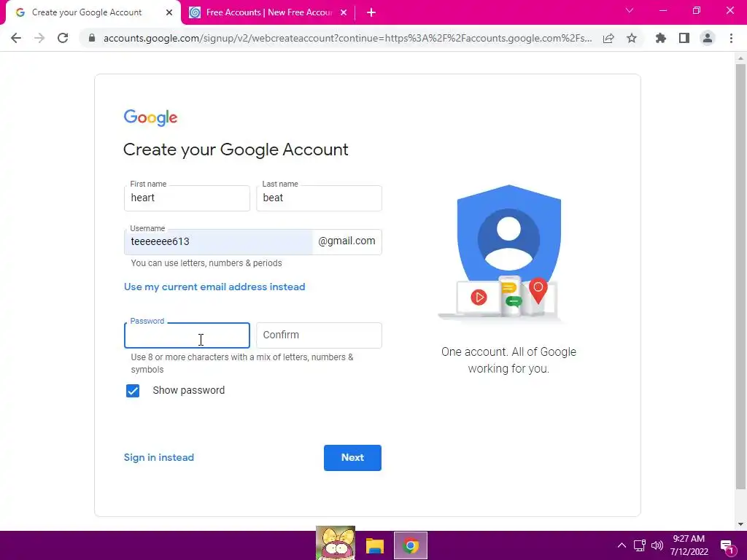Click the Username field
This screenshot has width=747, height=560.
[x=219, y=242]
